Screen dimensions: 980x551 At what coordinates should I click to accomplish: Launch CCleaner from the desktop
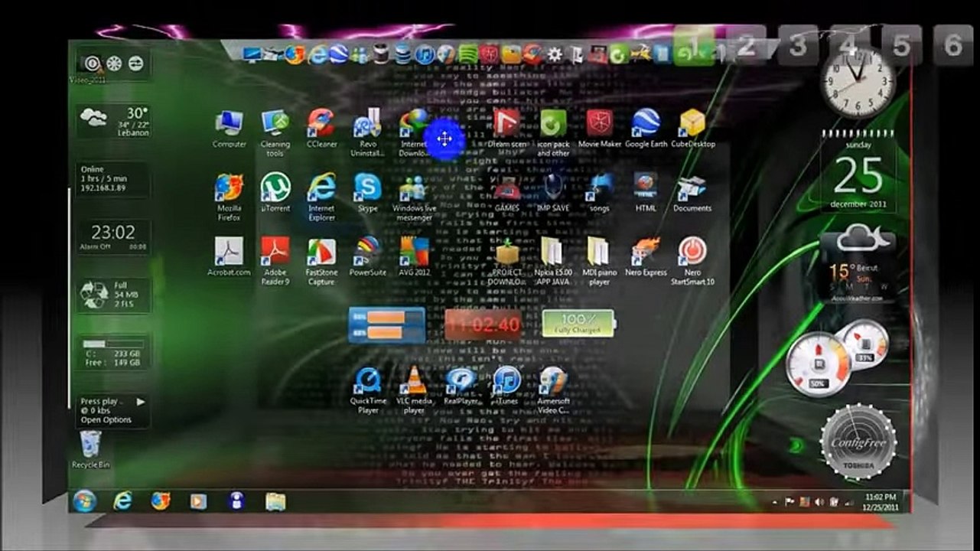(x=321, y=128)
